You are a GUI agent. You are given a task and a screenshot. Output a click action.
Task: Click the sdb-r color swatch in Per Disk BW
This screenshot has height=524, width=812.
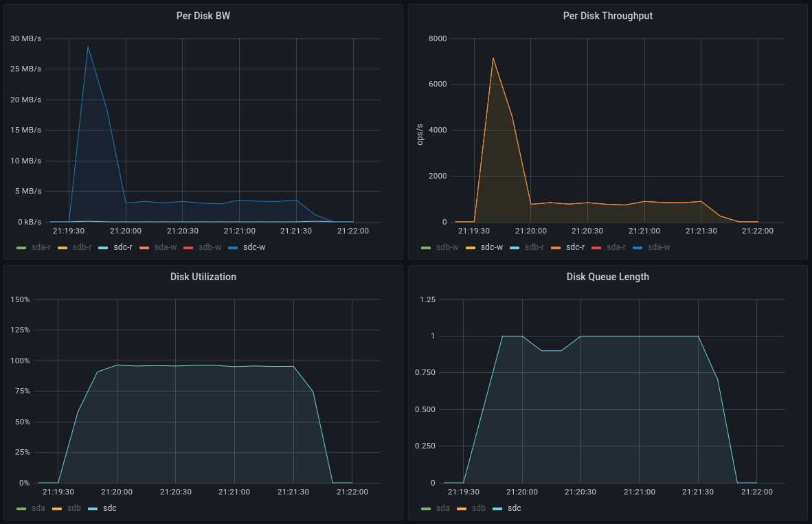[62, 248]
